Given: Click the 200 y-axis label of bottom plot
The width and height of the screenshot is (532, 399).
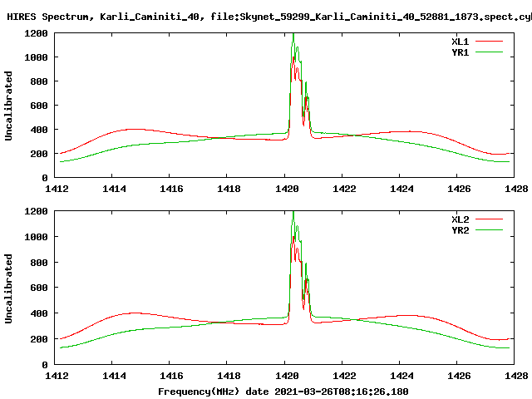Looking at the screenshot, I should (x=39, y=339).
